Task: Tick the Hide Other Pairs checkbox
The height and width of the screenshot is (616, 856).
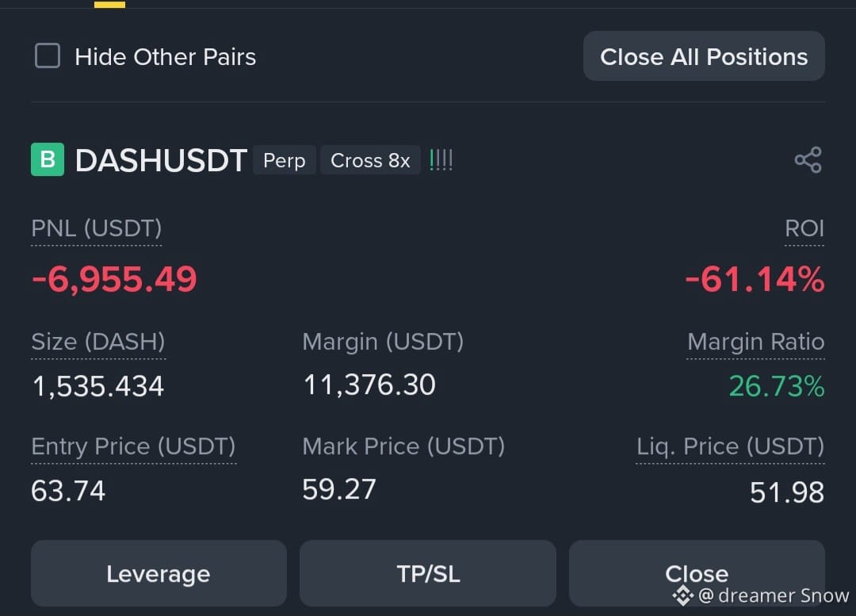Action: click(48, 55)
